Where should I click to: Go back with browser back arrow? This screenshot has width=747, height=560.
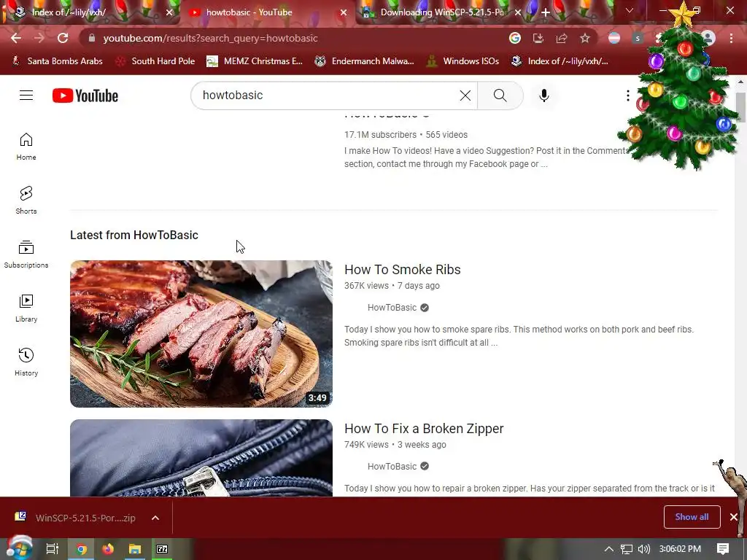(x=16, y=38)
